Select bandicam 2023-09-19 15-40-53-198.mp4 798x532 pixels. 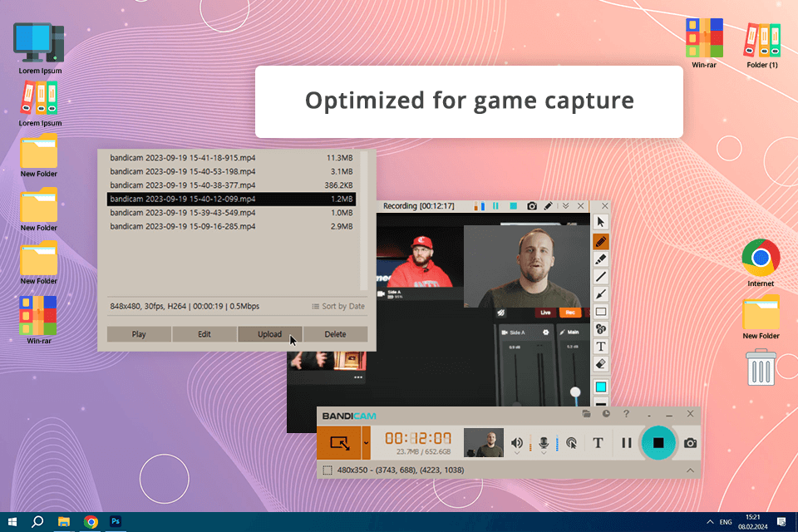[x=232, y=171]
